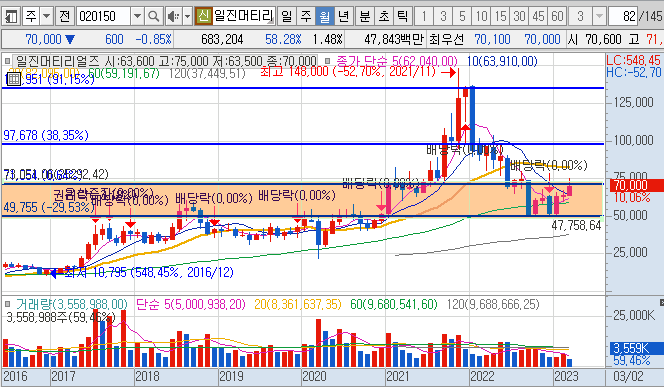This screenshot has width=664, height=387.
Task: Open stock search with magnifier icon
Action: (153, 17)
